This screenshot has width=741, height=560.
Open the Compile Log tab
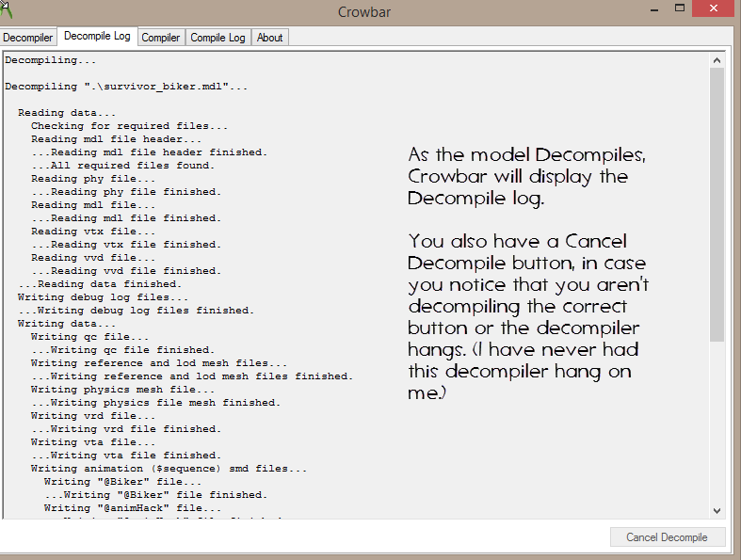coord(217,38)
